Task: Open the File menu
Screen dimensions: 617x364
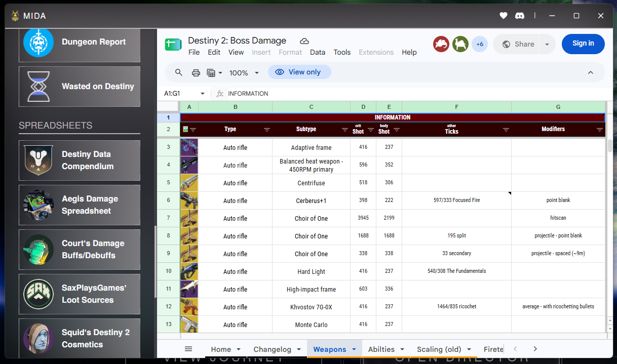Action: (194, 52)
